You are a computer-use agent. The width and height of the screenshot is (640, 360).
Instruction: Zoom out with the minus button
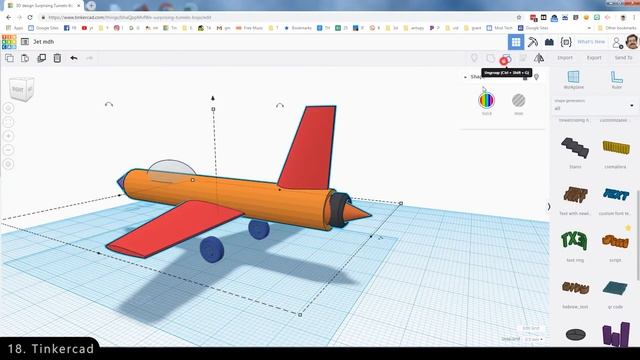click(x=9, y=150)
